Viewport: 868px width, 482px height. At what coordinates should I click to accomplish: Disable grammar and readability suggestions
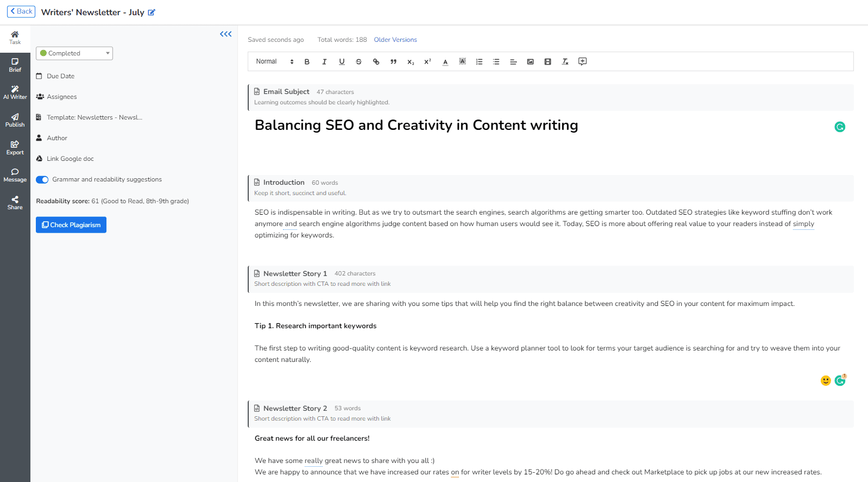point(42,180)
